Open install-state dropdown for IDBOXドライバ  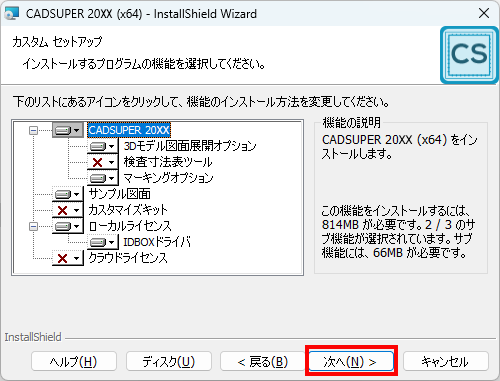pos(103,242)
